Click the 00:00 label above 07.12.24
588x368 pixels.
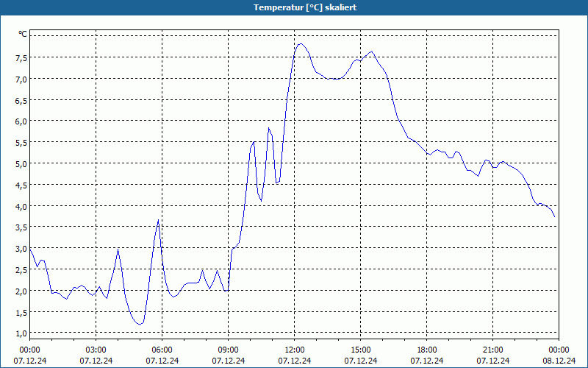(29, 350)
